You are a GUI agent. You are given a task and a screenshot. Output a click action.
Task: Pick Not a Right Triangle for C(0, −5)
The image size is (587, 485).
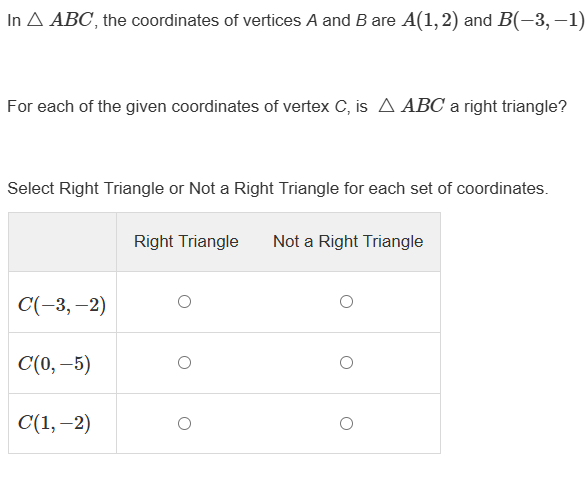346,363
